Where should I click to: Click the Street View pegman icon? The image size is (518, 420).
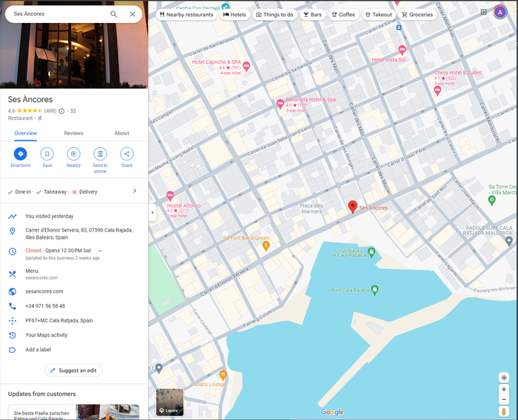click(504, 411)
